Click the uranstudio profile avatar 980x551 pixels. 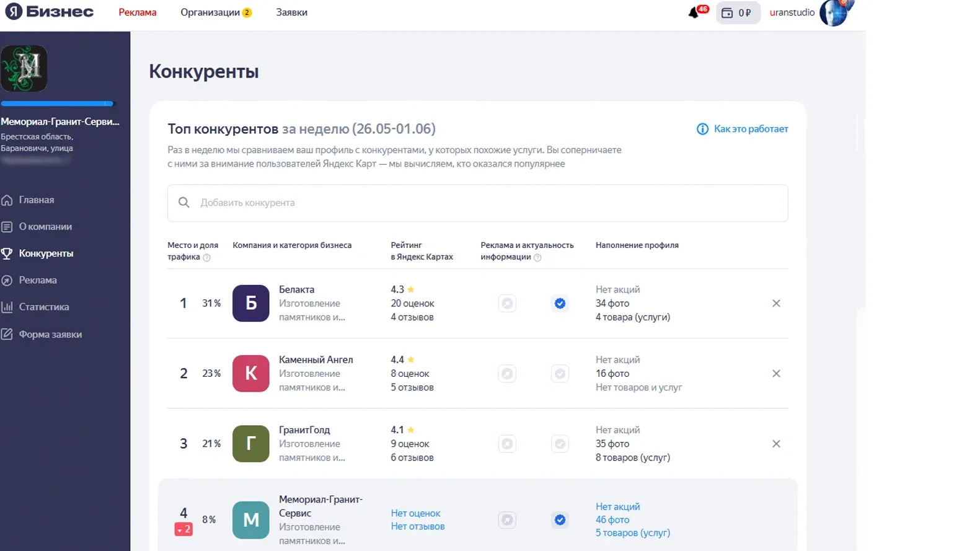point(834,13)
